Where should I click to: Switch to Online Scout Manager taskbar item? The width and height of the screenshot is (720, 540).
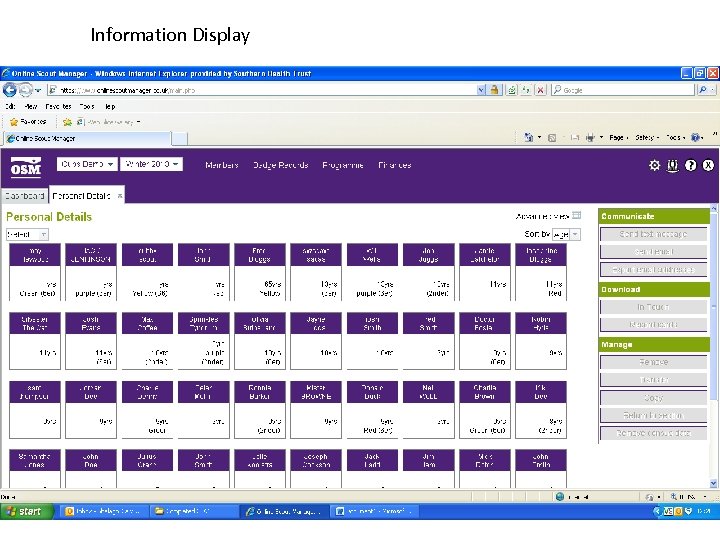(285, 511)
